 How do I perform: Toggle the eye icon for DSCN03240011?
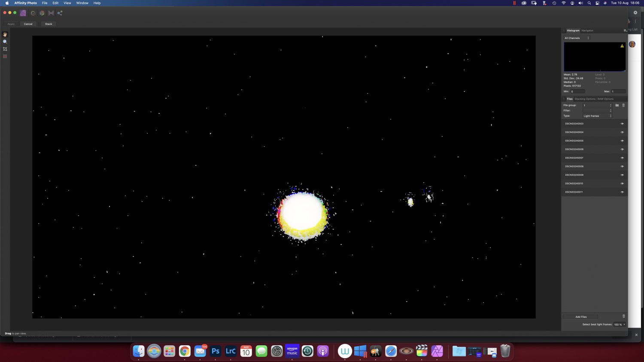(622, 192)
